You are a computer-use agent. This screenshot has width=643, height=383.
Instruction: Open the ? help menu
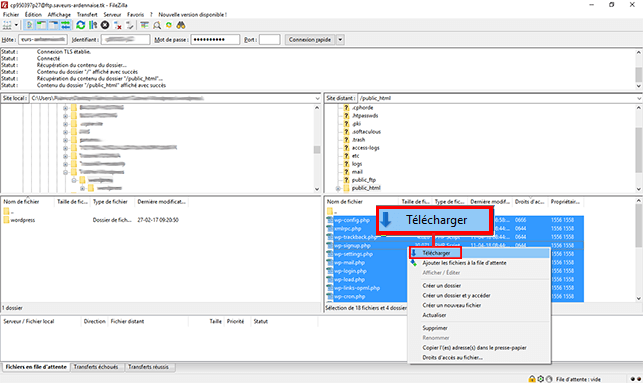tap(151, 14)
